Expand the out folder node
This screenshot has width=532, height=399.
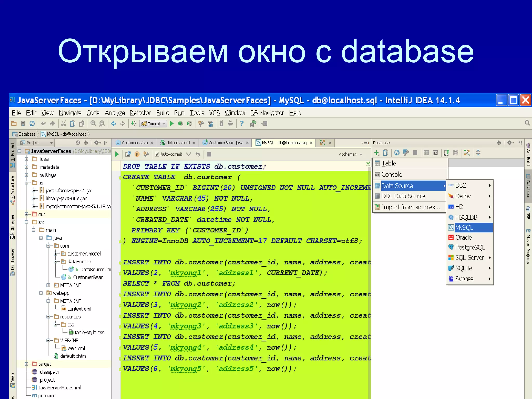pyautogui.click(x=26, y=214)
